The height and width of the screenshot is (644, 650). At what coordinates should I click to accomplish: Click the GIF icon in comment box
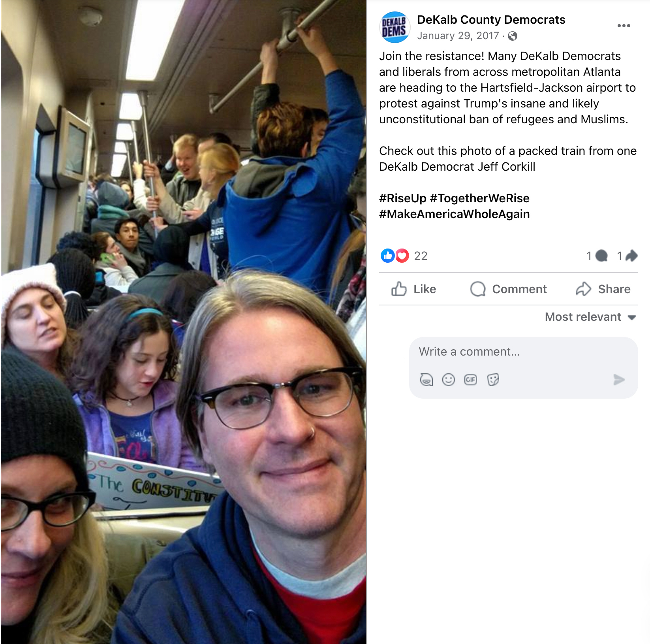click(471, 380)
